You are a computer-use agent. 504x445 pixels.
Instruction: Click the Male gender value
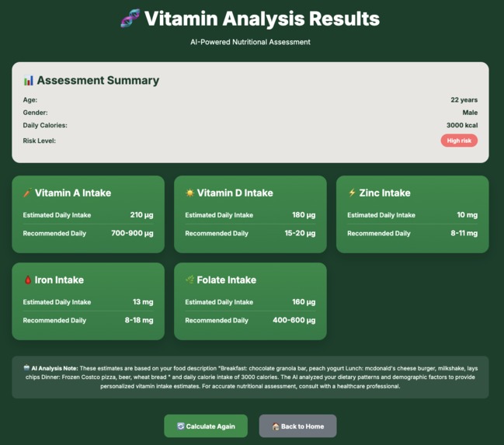point(470,113)
